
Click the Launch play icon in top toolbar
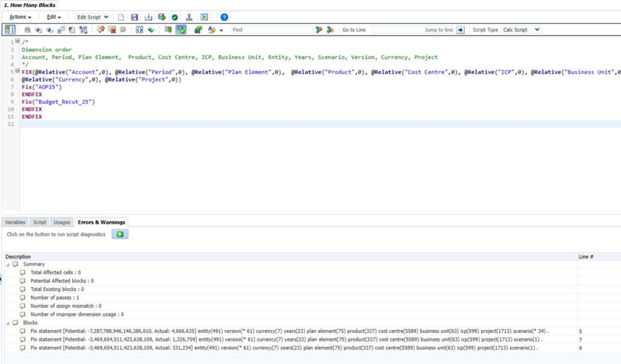click(204, 18)
